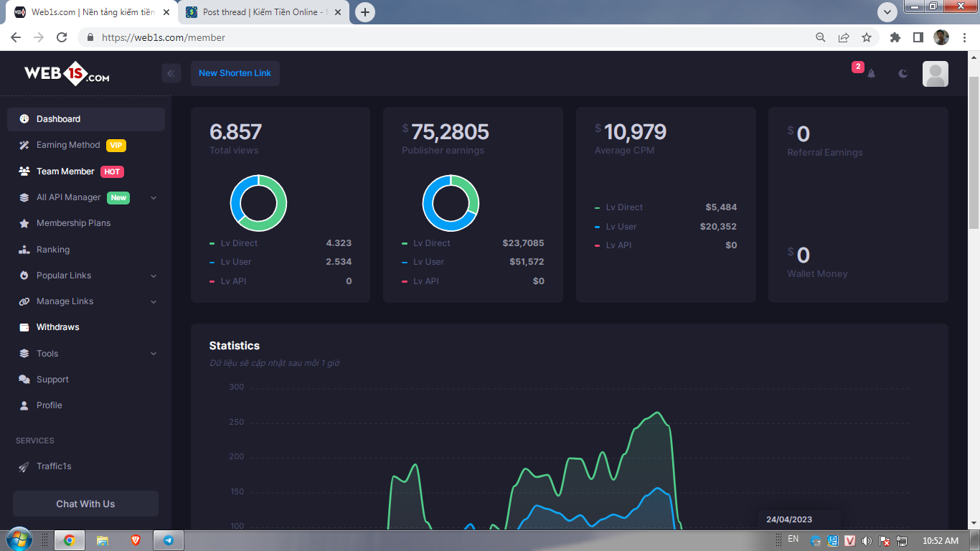Expand the All API Manager submenu
The image size is (980, 551).
[x=154, y=198]
